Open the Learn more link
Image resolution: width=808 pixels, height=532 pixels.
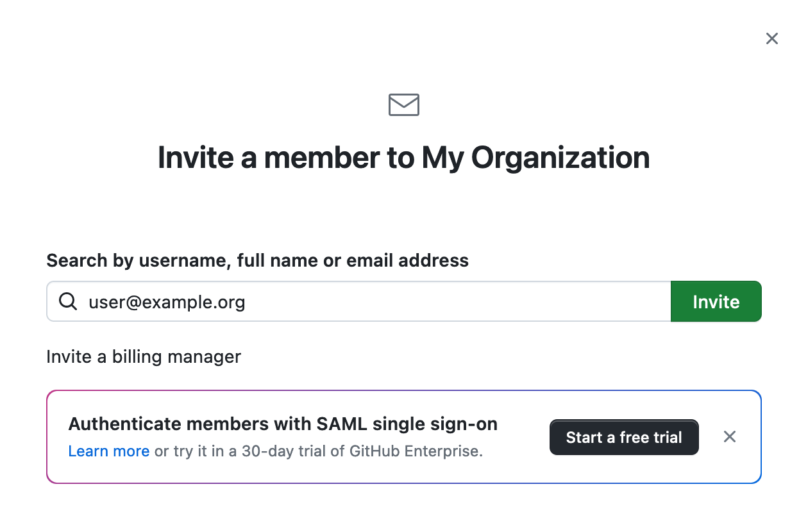point(109,451)
